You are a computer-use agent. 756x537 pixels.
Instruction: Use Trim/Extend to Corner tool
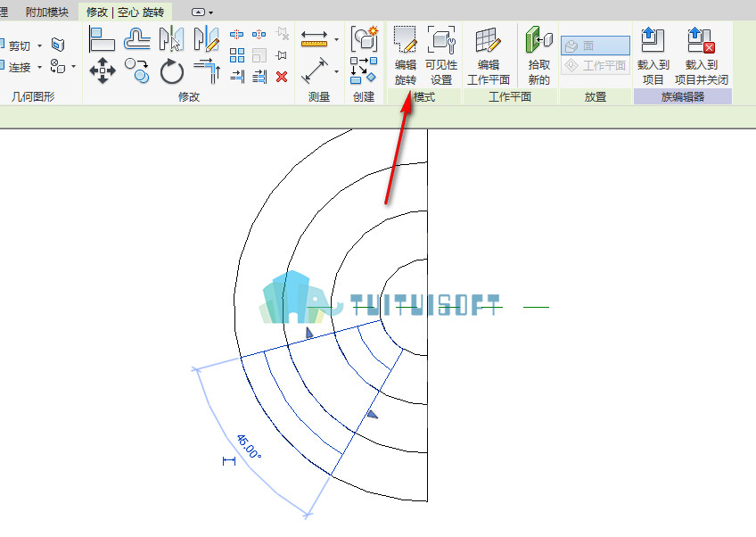tap(207, 70)
